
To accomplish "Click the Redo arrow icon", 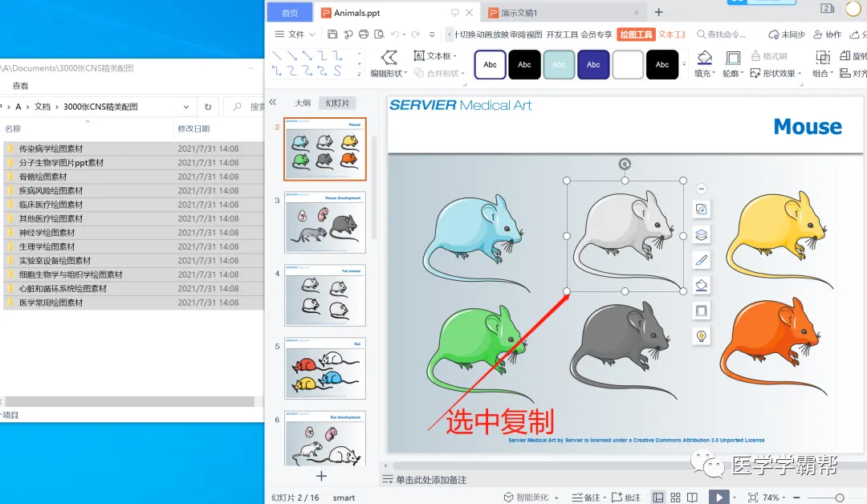I will point(415,35).
